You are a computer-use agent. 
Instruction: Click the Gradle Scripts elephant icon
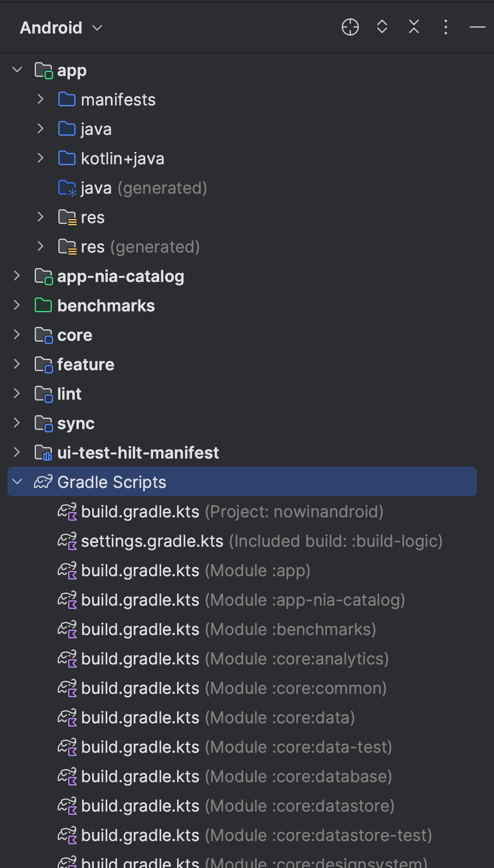pyautogui.click(x=43, y=482)
